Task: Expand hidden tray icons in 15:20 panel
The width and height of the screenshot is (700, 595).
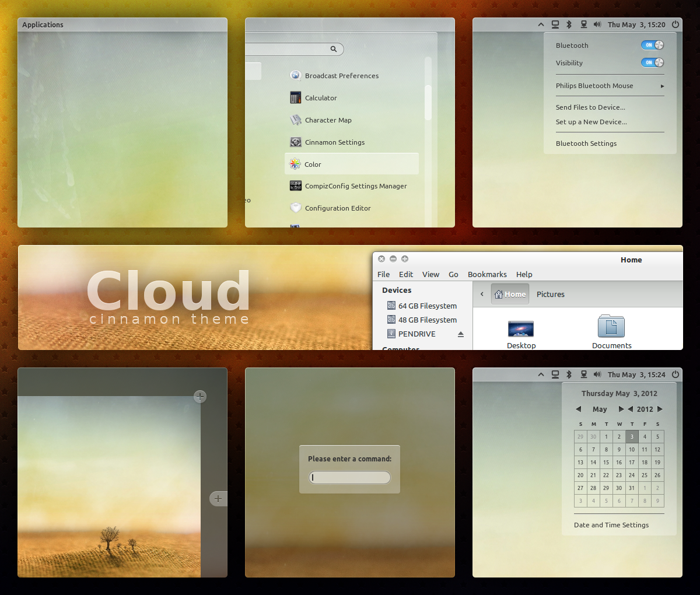Action: pyautogui.click(x=541, y=24)
